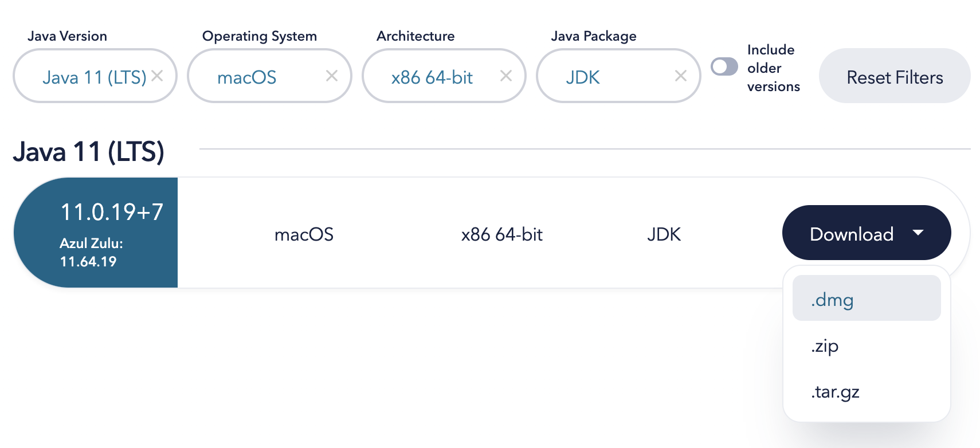Image resolution: width=980 pixels, height=448 pixels.
Task: Clear the Operating System filter
Action: click(332, 76)
